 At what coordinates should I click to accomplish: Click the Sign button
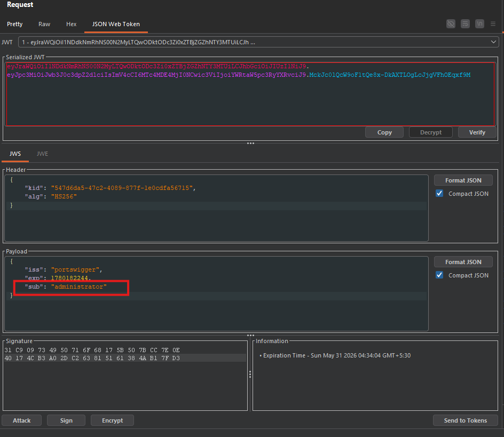[66, 420]
